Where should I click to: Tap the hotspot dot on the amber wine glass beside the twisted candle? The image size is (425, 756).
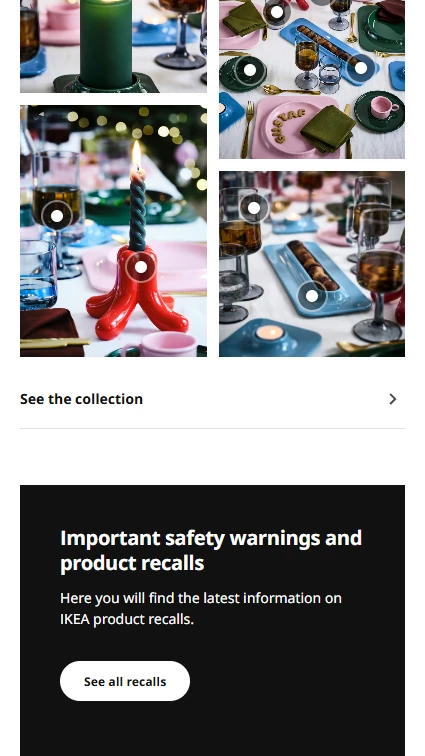point(57,216)
